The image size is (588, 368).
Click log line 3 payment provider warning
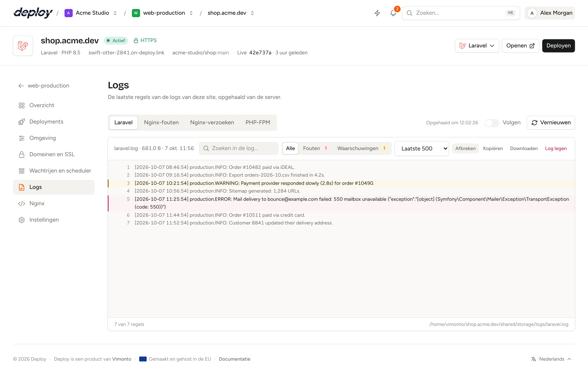[x=341, y=183]
